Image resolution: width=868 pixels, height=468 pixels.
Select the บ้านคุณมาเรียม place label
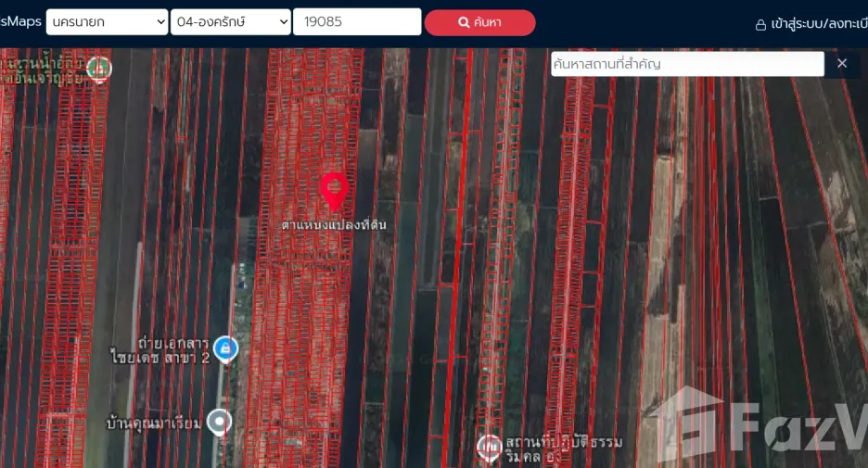point(153,424)
